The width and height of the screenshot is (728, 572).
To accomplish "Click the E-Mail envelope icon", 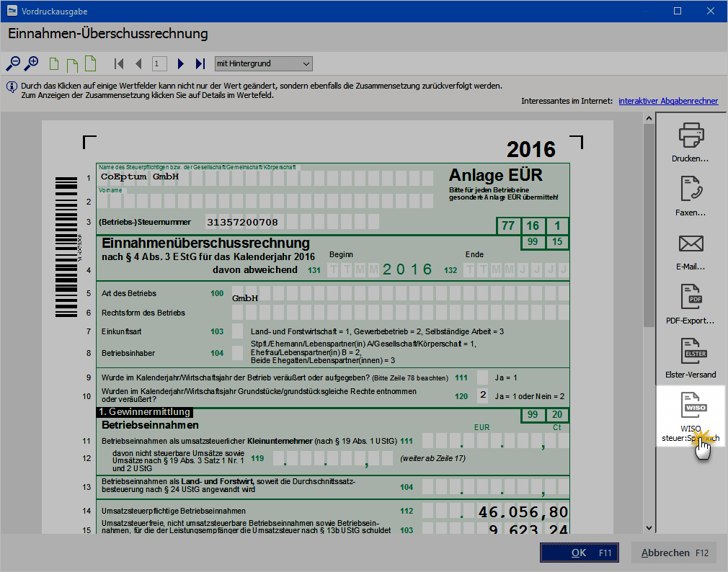I will point(691,243).
